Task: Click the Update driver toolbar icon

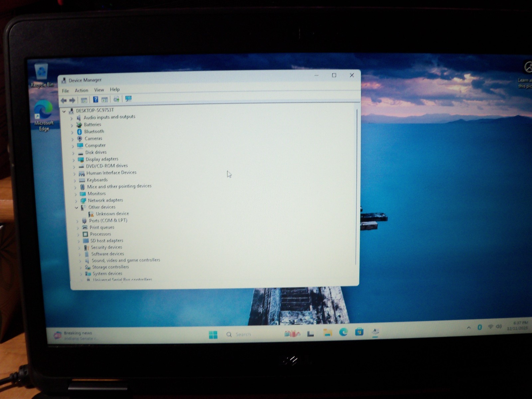Action: 116,99
